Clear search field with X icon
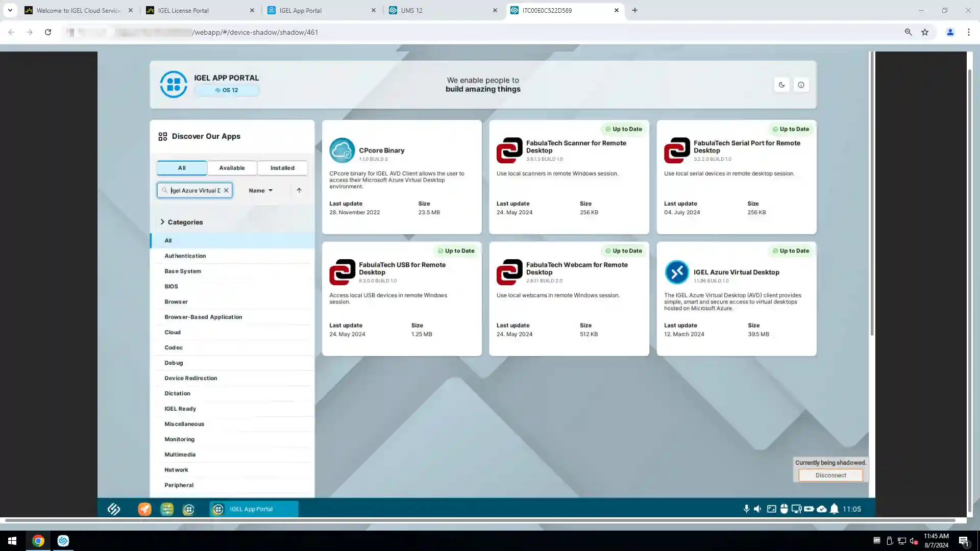 click(x=226, y=190)
